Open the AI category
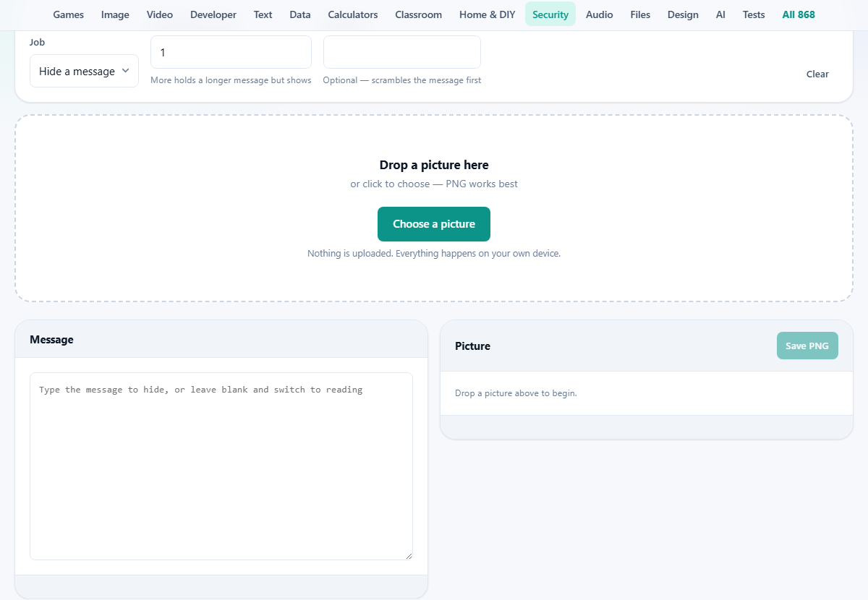Screen dimensions: 868x600 (720, 14)
